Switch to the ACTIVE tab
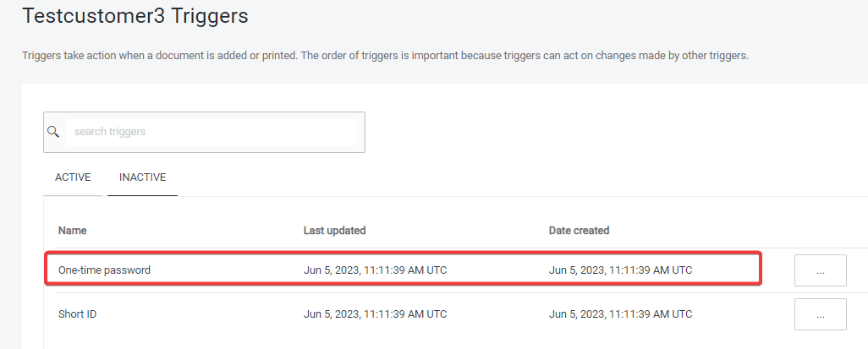This screenshot has height=349, width=868. pos(73,177)
